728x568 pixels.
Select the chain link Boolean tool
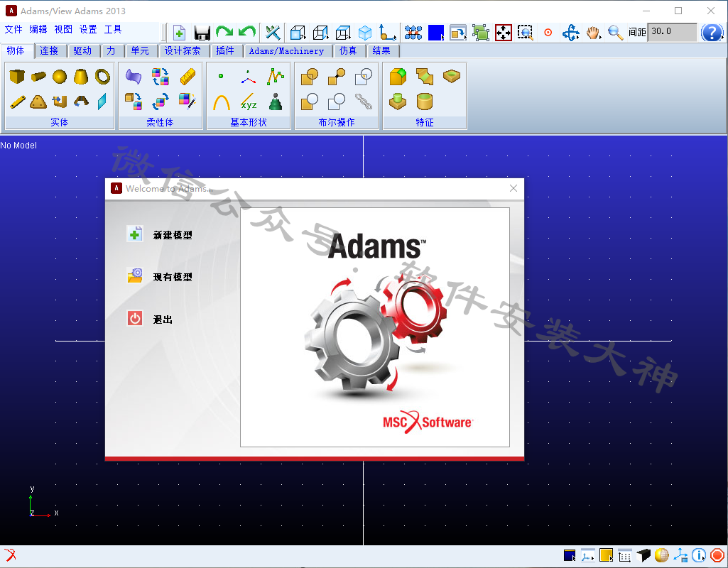[364, 102]
